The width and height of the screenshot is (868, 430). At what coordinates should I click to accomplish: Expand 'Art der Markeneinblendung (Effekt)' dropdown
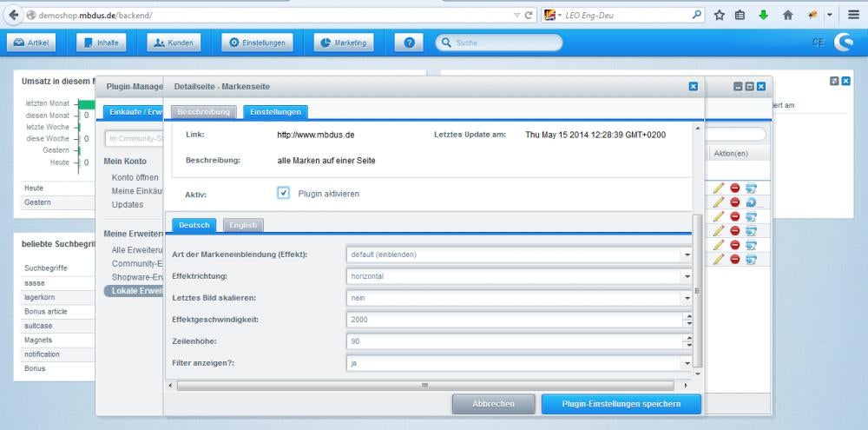pyautogui.click(x=687, y=255)
